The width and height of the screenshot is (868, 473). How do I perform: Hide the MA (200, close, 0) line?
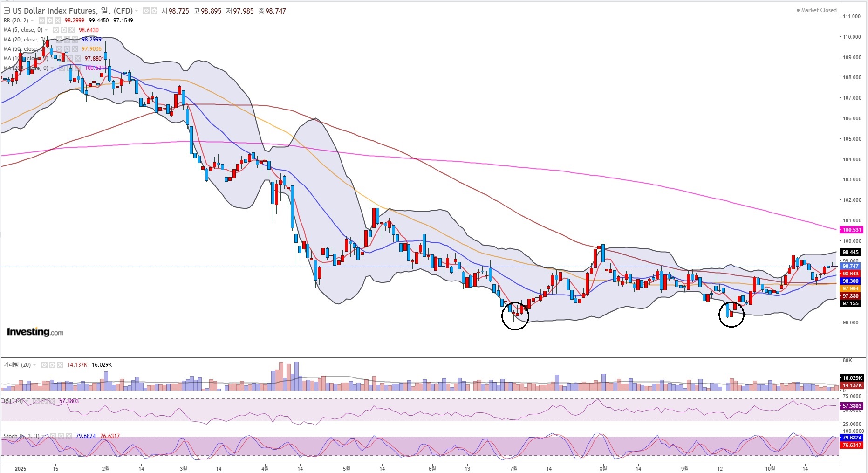pyautogui.click(x=62, y=68)
